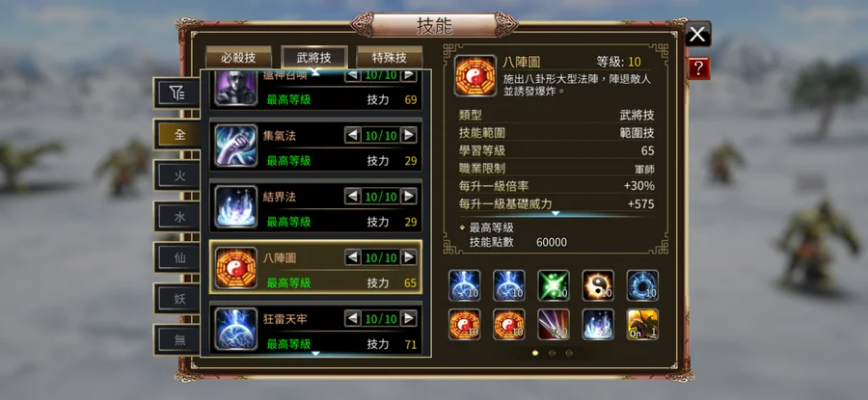Image resolution: width=868 pixels, height=400 pixels.
Task: Select the 結界法 barrier skill icon
Action: (236, 207)
